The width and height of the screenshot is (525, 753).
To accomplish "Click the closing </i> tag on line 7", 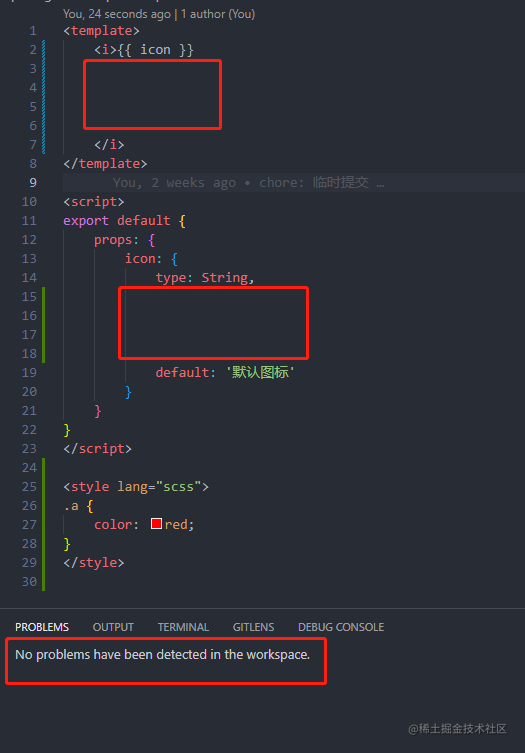I will [109, 145].
